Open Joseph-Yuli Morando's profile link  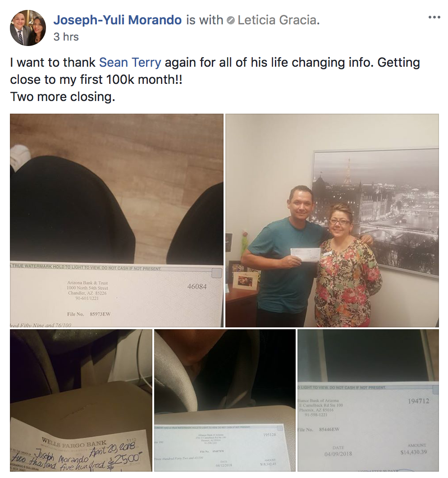pyautogui.click(x=117, y=20)
